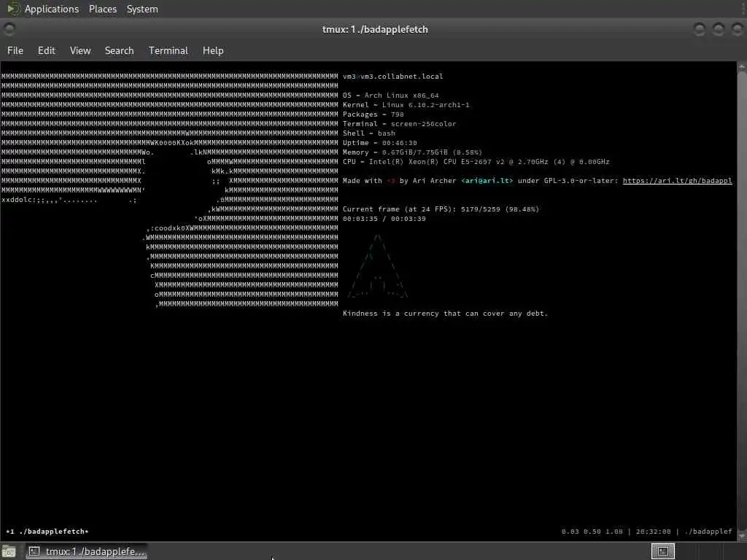Close the terminal window
The height and width of the screenshot is (560, 747).
(738, 29)
